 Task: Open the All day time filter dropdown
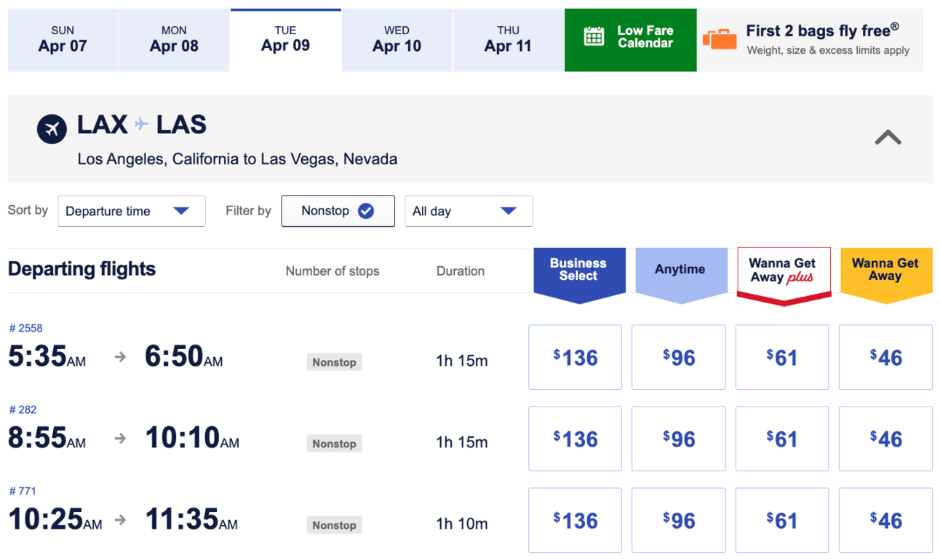tap(469, 211)
